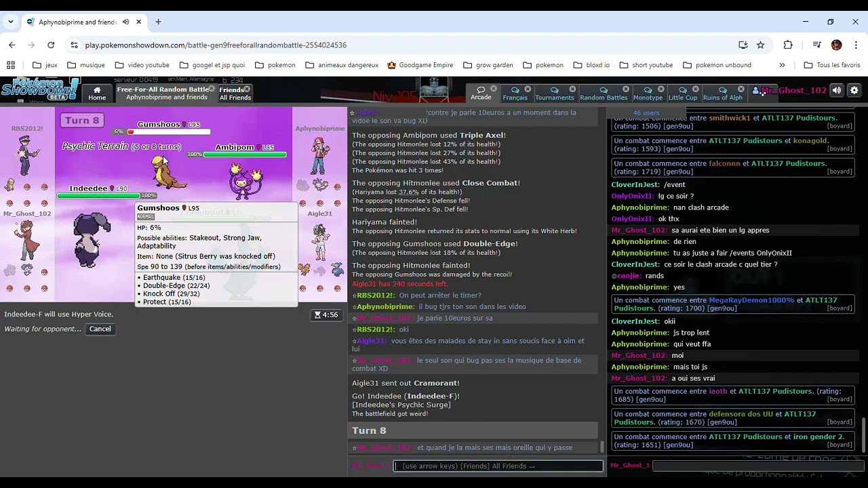
Task: Close the Free-For-All Random Battle tab
Action: point(211,89)
